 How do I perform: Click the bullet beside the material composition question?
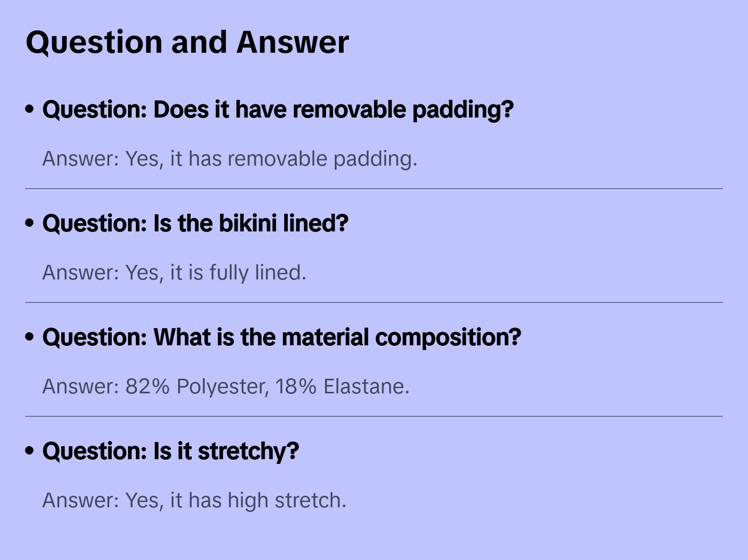coord(30,337)
